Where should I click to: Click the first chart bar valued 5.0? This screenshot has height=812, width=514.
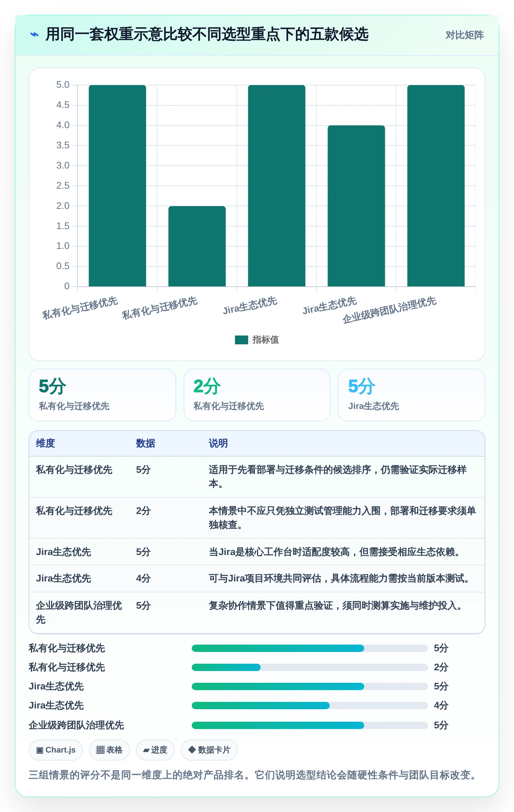(x=117, y=186)
